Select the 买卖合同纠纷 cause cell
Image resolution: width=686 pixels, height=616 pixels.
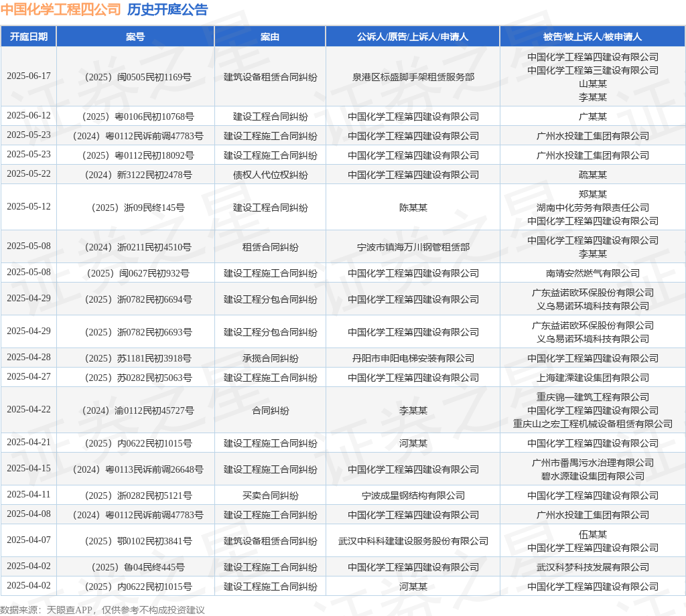coord(271,495)
